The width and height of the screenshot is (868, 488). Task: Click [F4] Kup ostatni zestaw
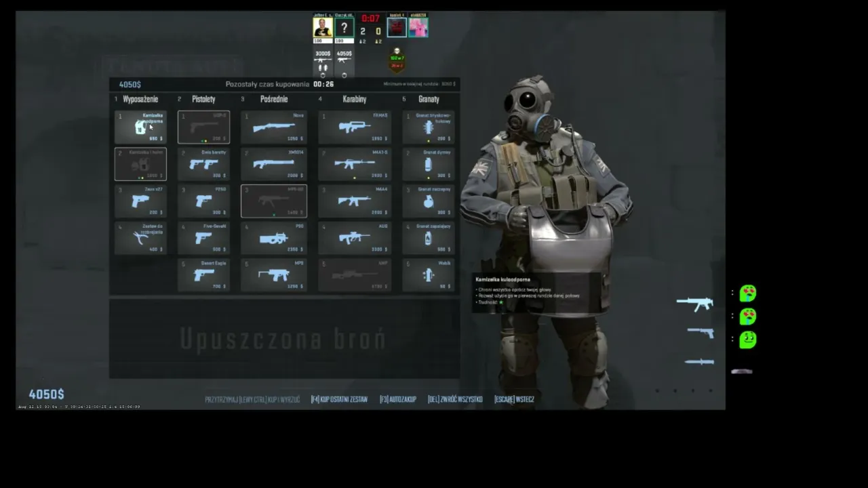(339, 399)
